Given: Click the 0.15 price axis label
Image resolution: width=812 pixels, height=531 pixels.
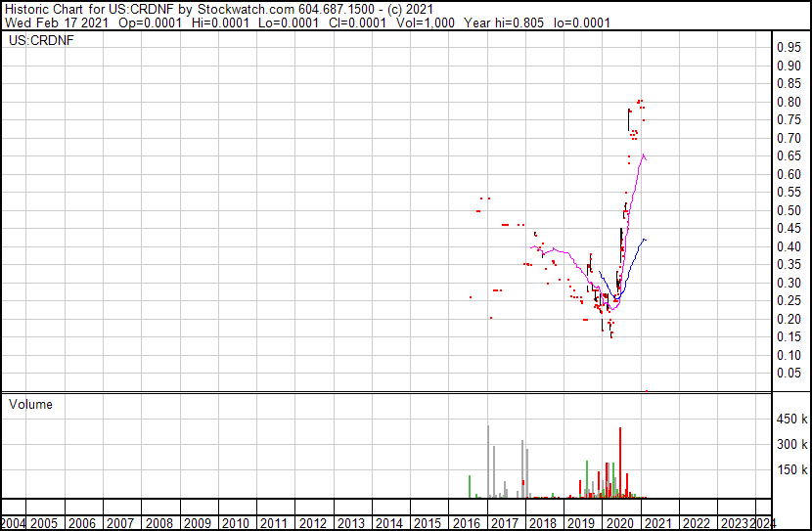Looking at the screenshot, I should click(789, 337).
